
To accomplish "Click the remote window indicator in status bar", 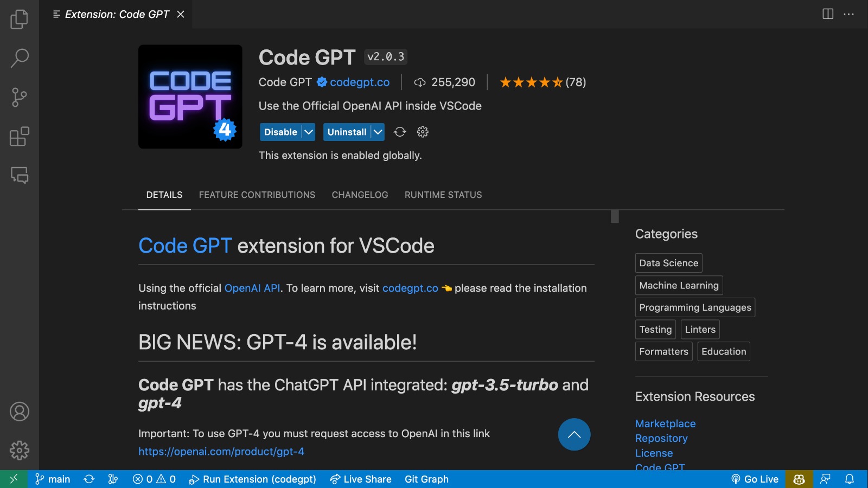I will tap(14, 479).
